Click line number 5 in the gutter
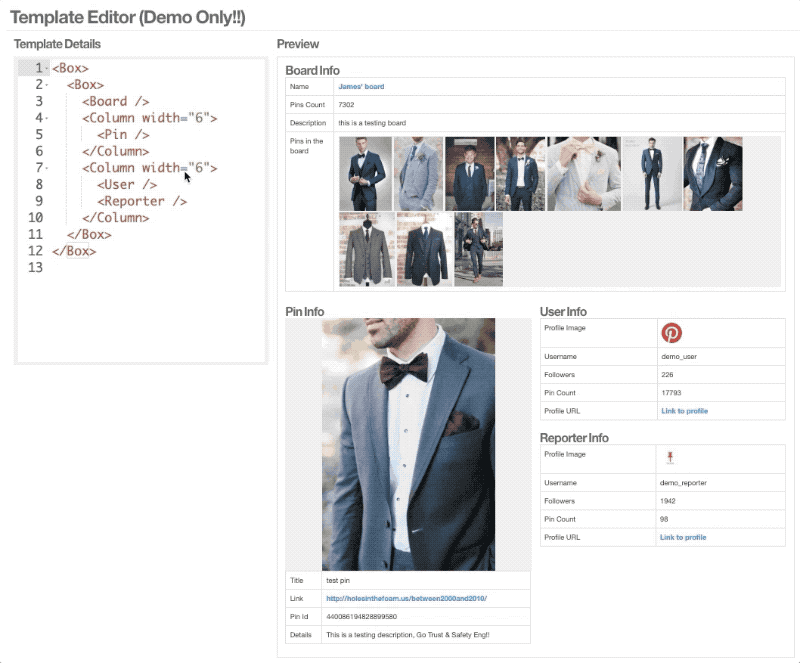The image size is (800, 663). tap(39, 135)
